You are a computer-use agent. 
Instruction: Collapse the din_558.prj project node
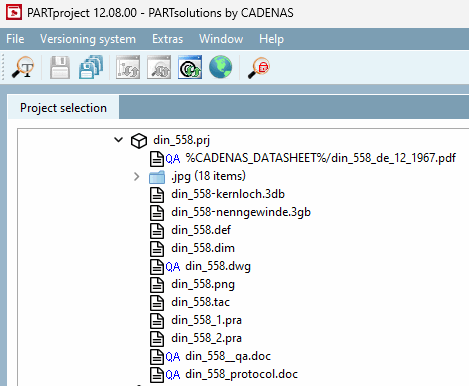tap(118, 140)
